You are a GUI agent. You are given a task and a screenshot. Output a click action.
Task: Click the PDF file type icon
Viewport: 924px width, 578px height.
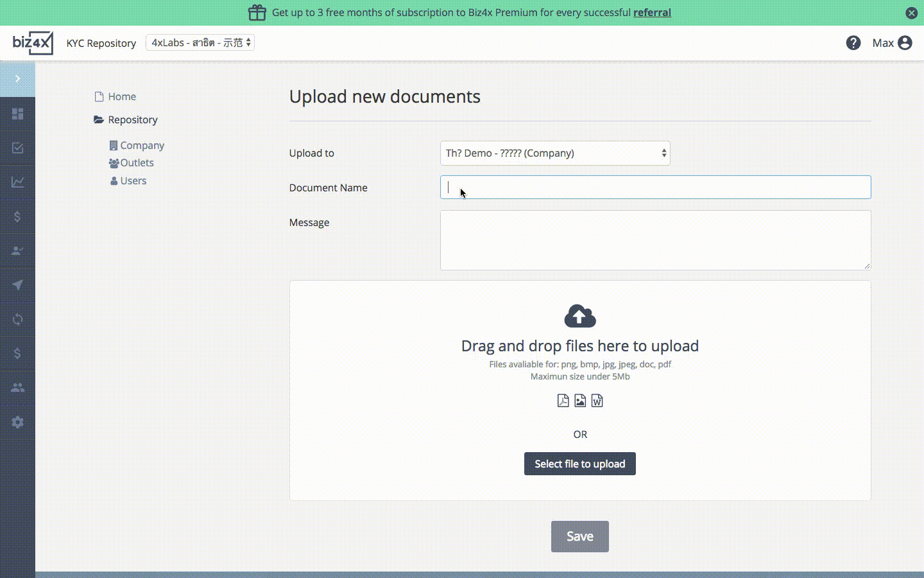[x=563, y=401]
